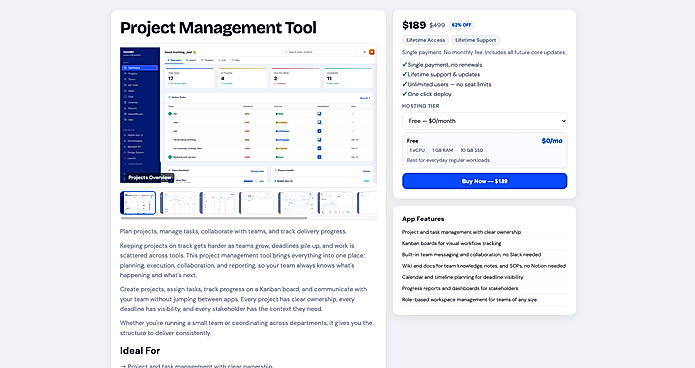Select the fifth screenshot thumbnail
Viewport: 695px width, 368px height.
point(296,203)
